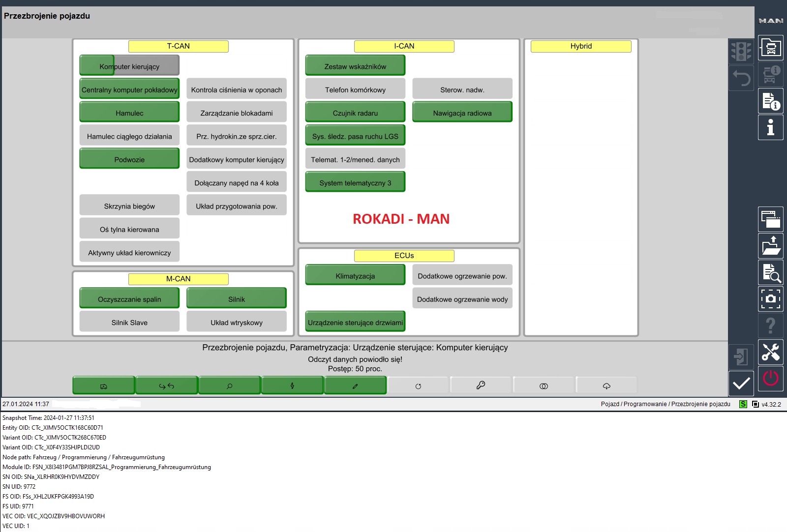Click Prz. hydrokin.ze sprz.cier. button
Viewport: 787px width, 532px height.
point(237,136)
